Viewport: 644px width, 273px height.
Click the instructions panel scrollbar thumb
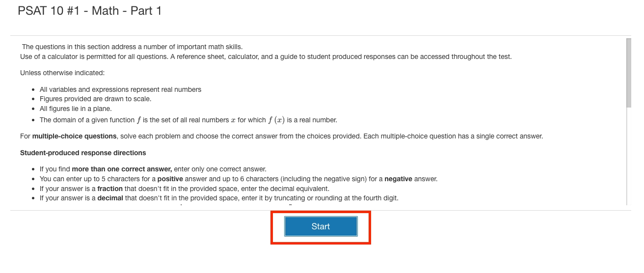click(628, 72)
